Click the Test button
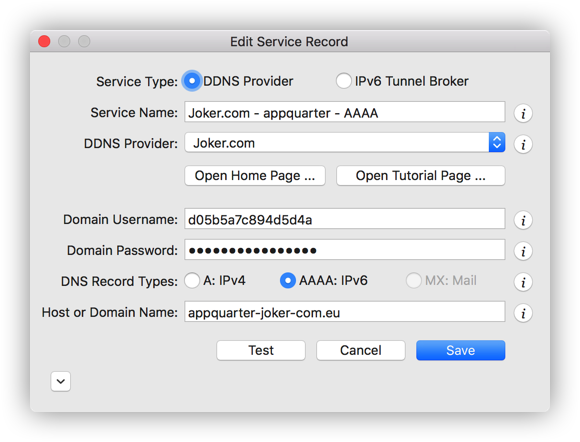This screenshot has width=580, height=442. [x=261, y=350]
